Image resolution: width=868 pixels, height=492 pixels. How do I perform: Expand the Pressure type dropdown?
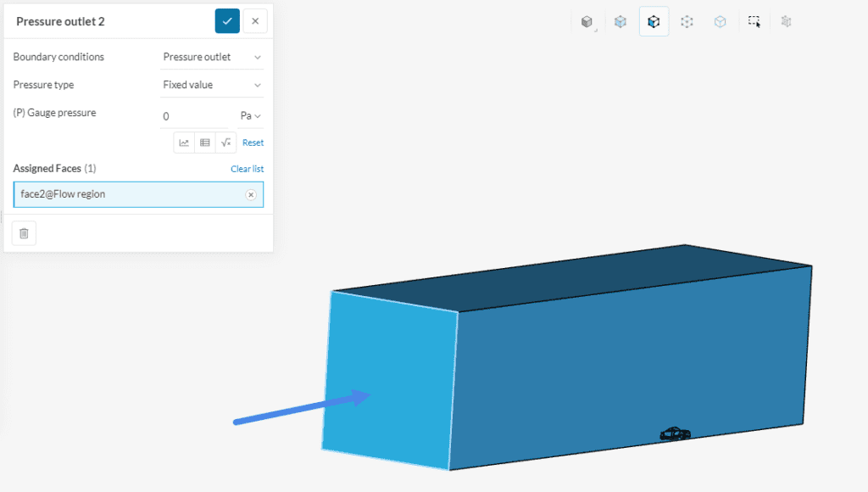212,85
